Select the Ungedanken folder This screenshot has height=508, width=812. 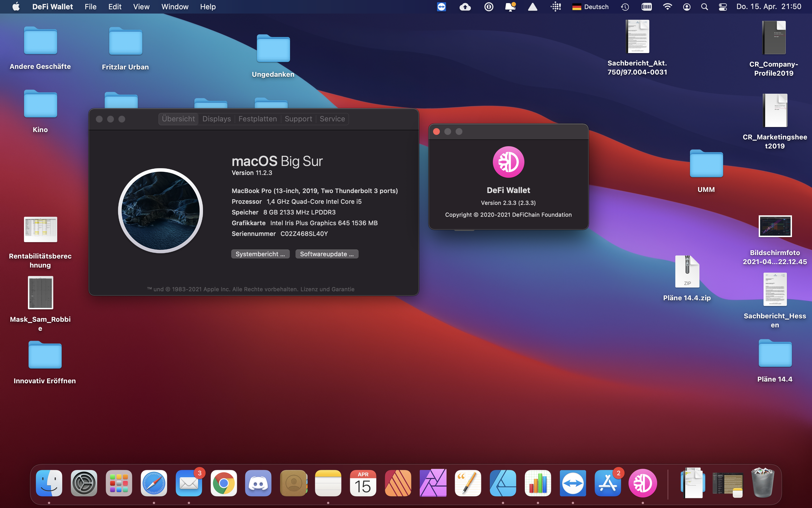point(273,48)
